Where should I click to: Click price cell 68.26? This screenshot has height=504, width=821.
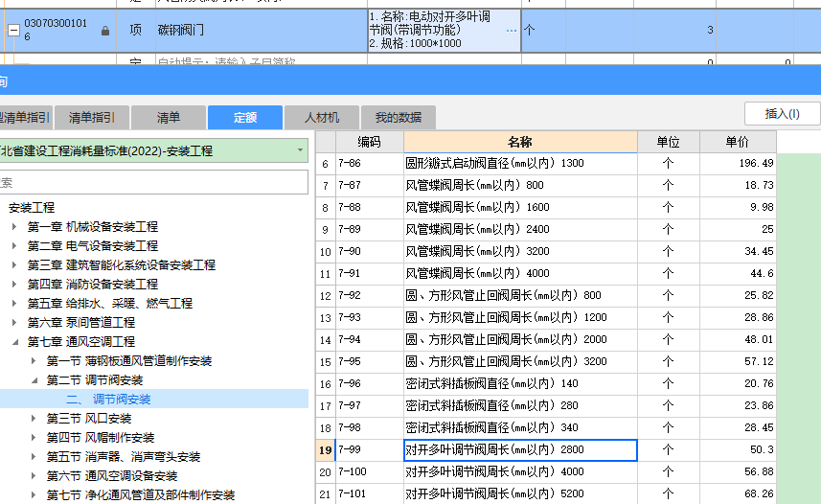point(738,494)
